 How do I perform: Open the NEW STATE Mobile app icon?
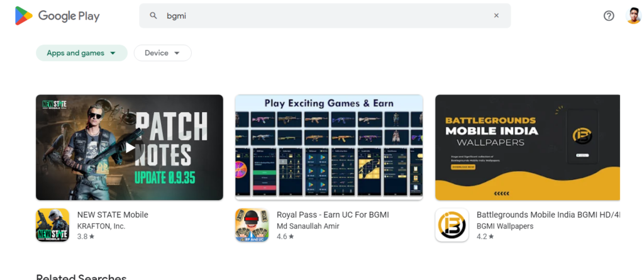tap(52, 225)
